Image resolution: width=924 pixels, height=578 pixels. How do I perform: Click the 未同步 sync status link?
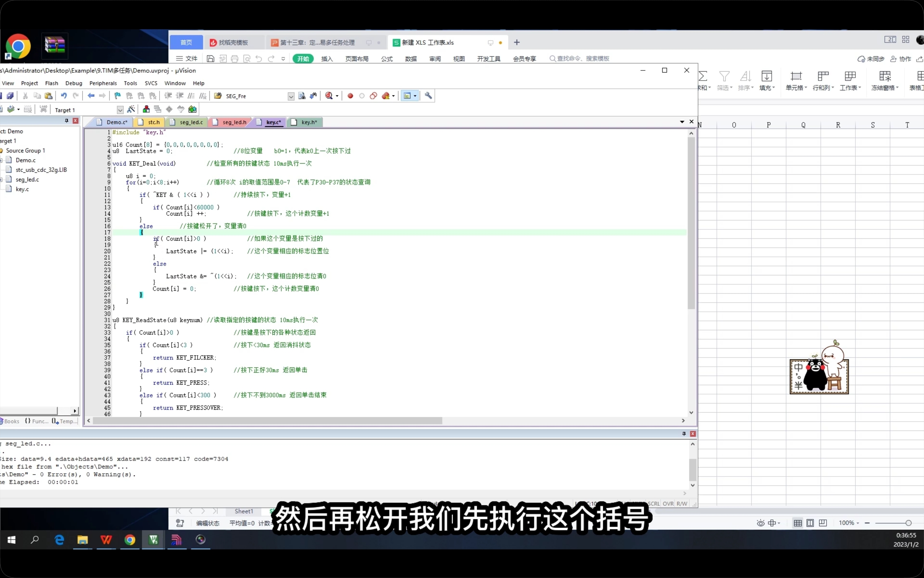(x=871, y=59)
